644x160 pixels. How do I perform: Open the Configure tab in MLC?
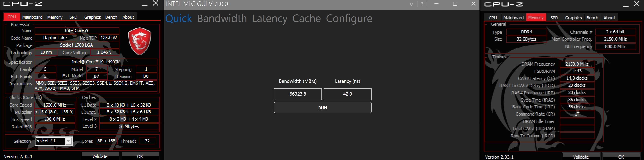[x=349, y=18]
